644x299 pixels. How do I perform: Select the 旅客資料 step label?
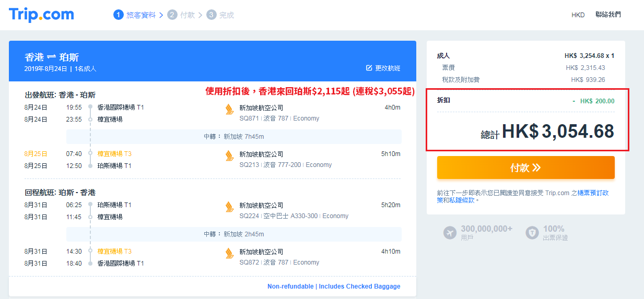(141, 15)
